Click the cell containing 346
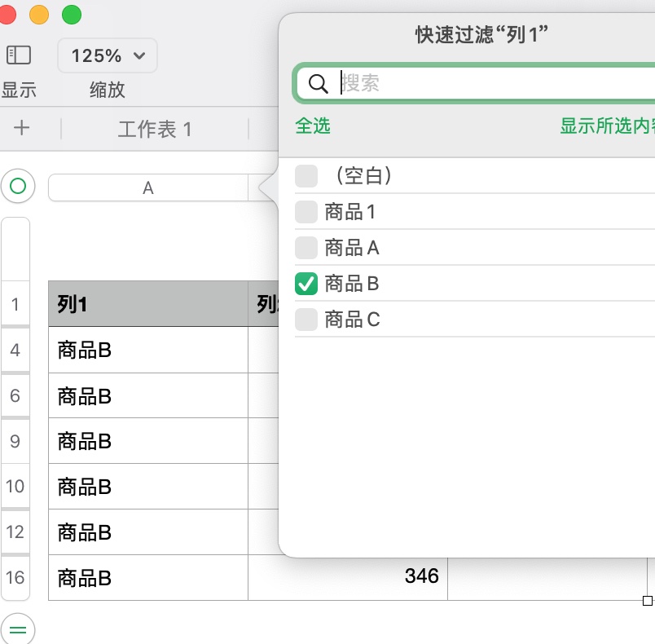 tap(348, 577)
